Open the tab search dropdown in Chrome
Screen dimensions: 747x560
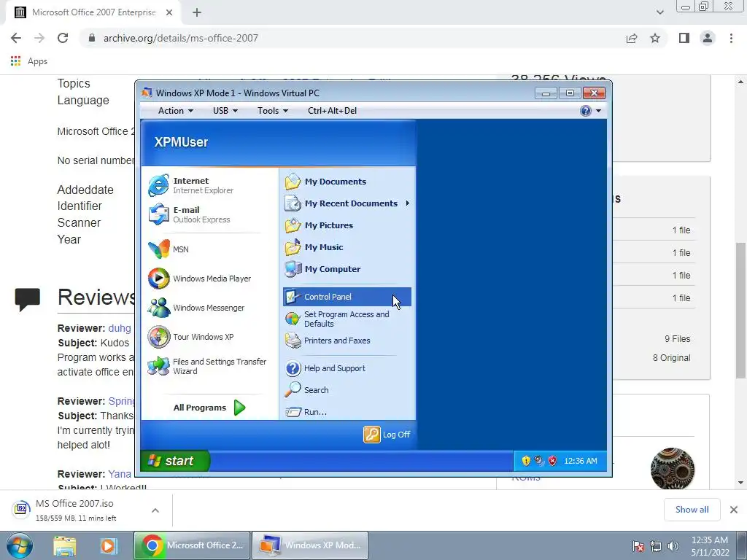click(659, 12)
